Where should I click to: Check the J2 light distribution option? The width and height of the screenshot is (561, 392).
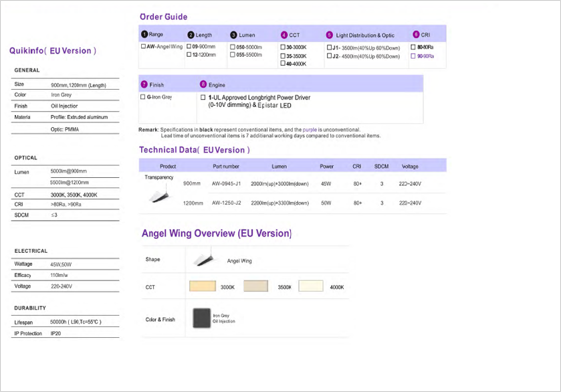(329, 56)
